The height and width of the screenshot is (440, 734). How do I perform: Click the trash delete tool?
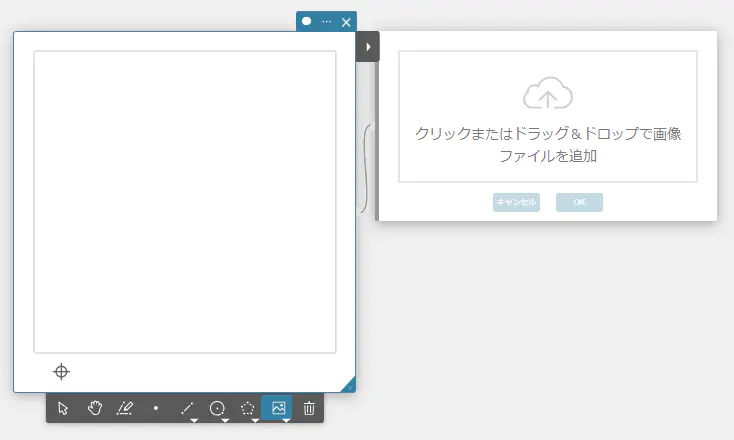(309, 408)
